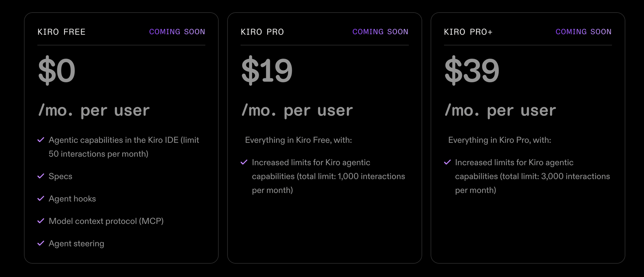644x277 pixels.
Task: Click the checkmark in the Kiro Pro+ card
Action: click(447, 162)
